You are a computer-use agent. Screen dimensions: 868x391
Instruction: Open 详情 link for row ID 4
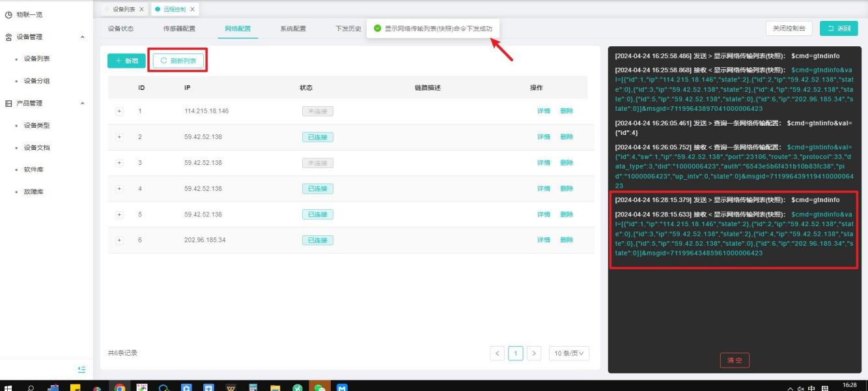coord(543,189)
